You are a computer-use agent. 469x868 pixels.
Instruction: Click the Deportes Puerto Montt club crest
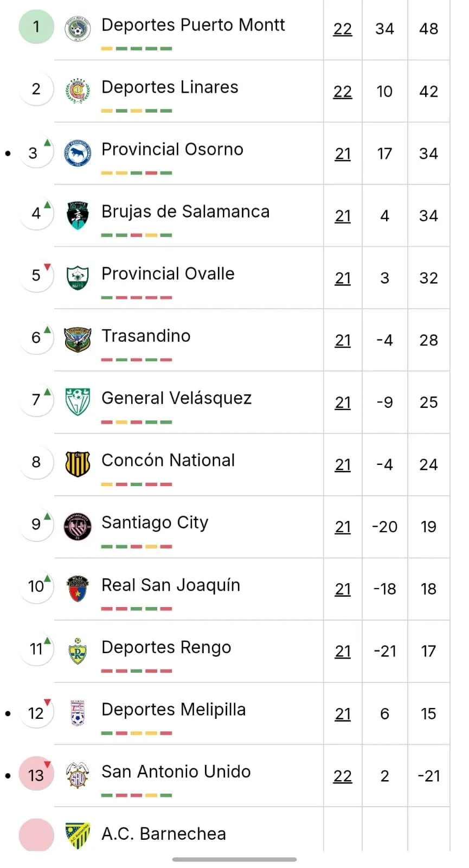click(x=78, y=29)
